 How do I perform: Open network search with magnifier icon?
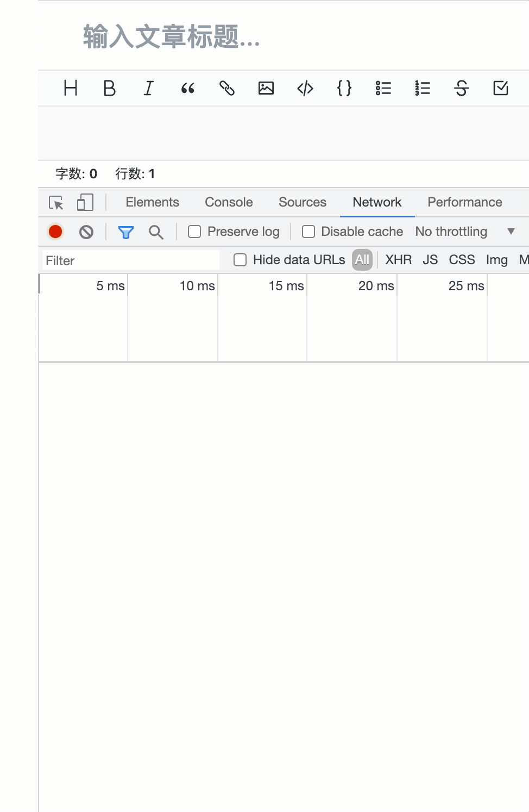[156, 232]
